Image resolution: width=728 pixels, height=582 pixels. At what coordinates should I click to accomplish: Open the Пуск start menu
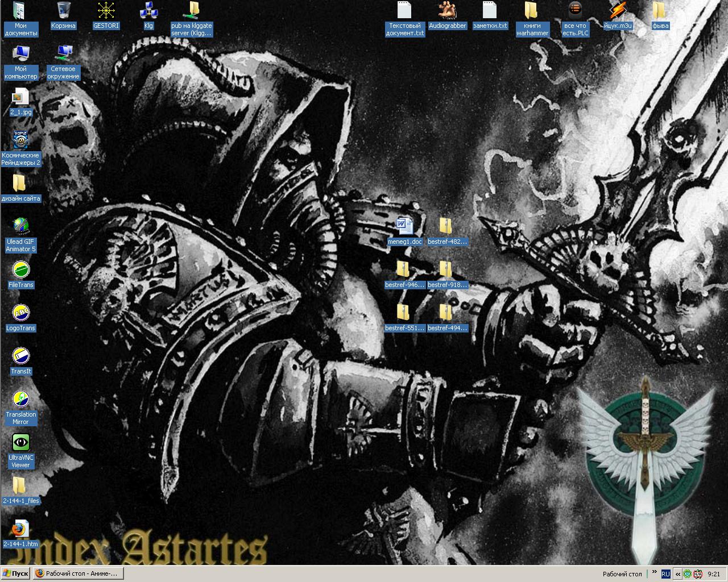tap(16, 573)
